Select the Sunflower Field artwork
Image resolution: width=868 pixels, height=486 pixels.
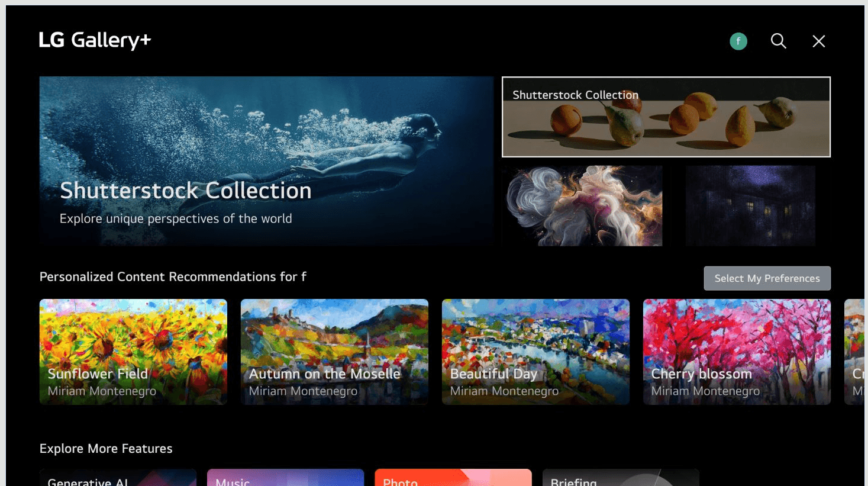pos(133,352)
